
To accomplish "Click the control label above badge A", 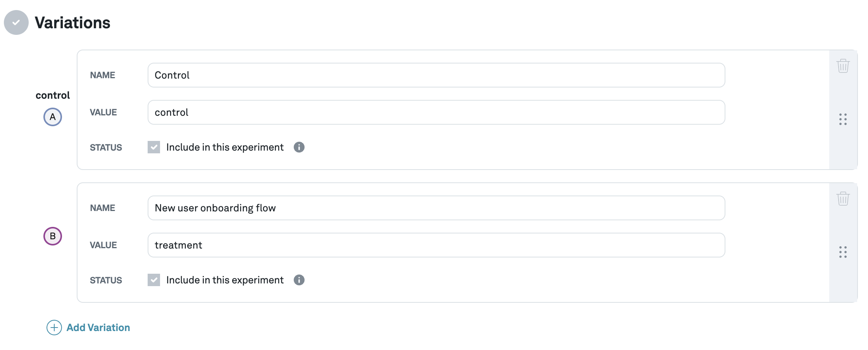I will [53, 95].
